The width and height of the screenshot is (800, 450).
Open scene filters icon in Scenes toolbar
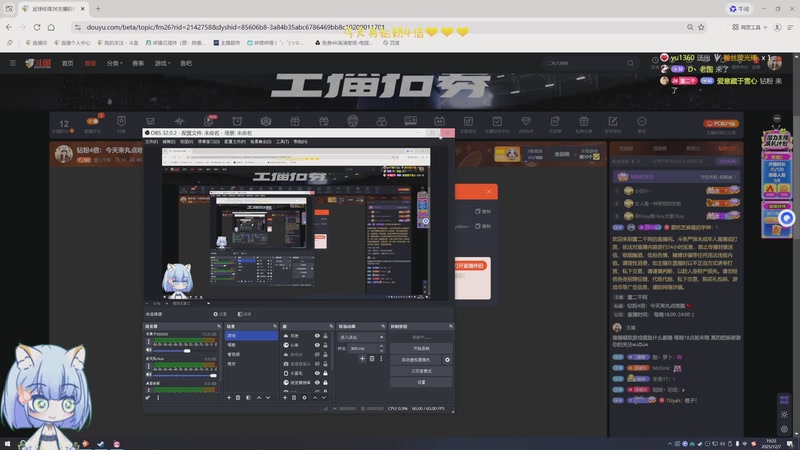pyautogui.click(x=248, y=397)
